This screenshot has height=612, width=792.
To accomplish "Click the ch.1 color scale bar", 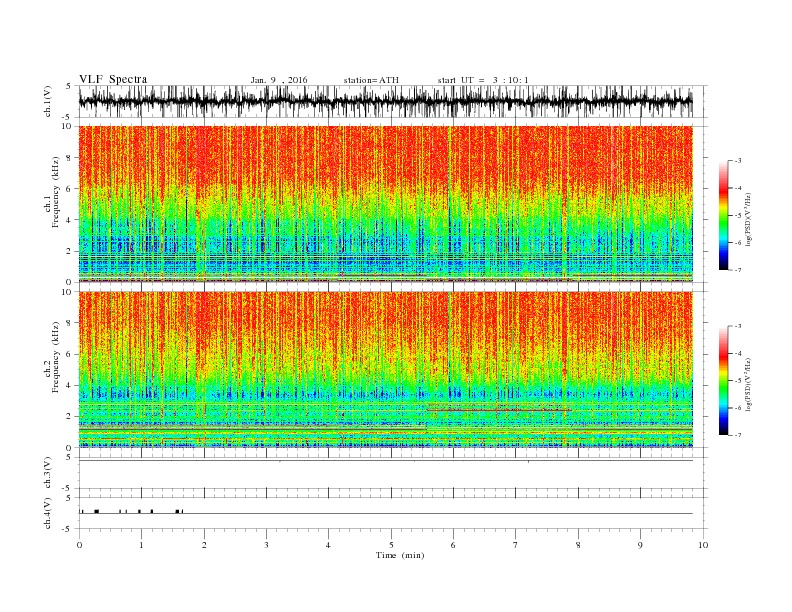I will (723, 216).
